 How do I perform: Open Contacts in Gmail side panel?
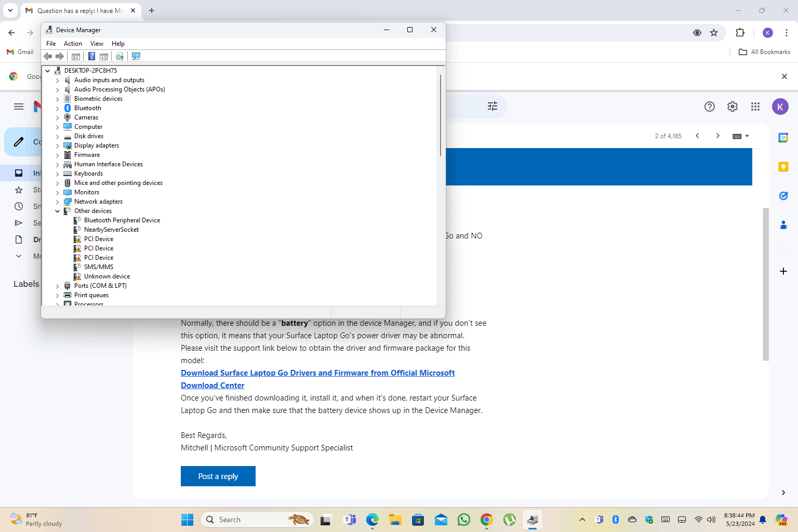point(783,225)
